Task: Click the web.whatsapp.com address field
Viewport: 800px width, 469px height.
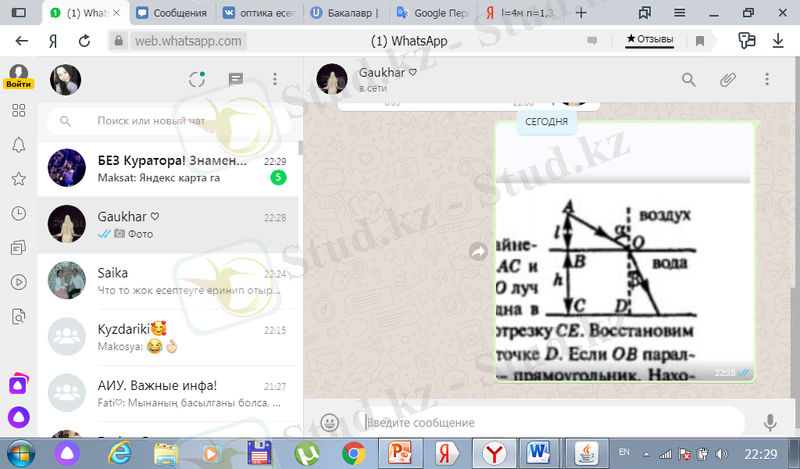Action: pos(188,41)
